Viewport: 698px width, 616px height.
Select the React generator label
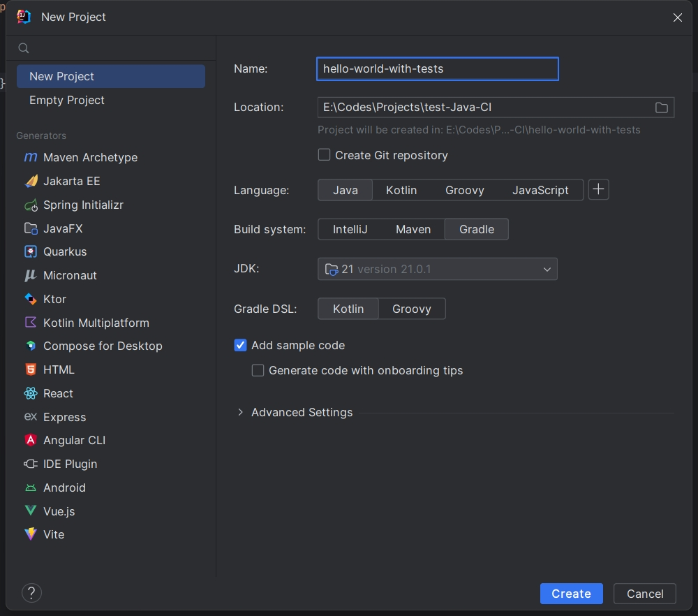[x=59, y=393]
